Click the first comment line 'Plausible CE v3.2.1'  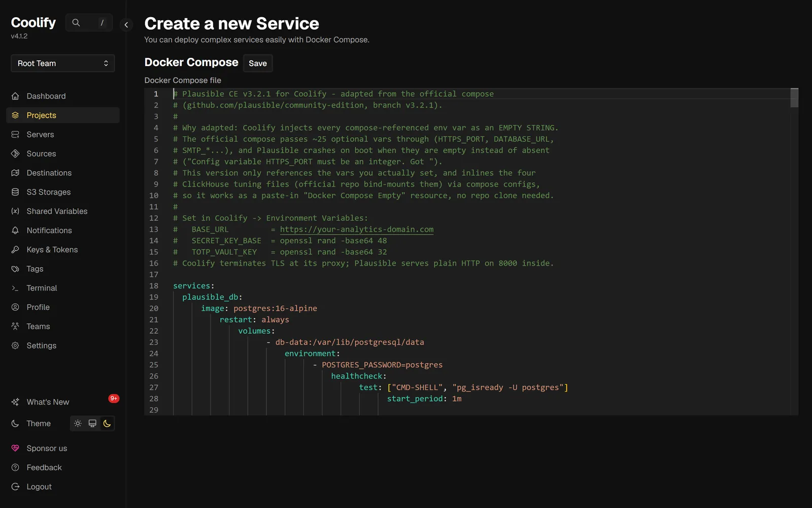tap(333, 94)
